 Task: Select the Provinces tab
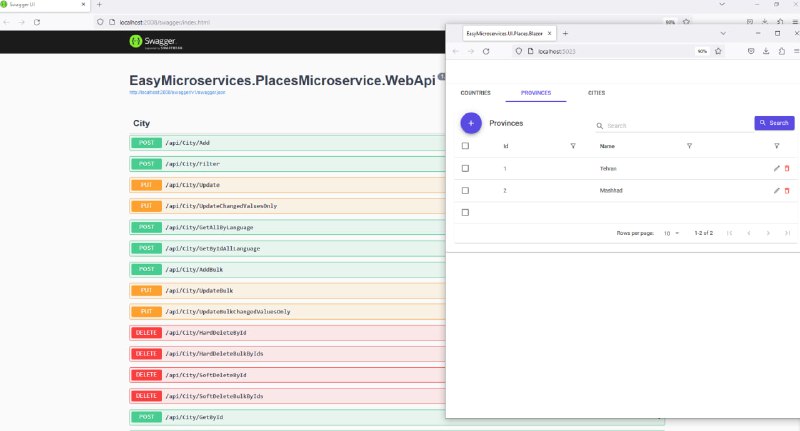(536, 93)
